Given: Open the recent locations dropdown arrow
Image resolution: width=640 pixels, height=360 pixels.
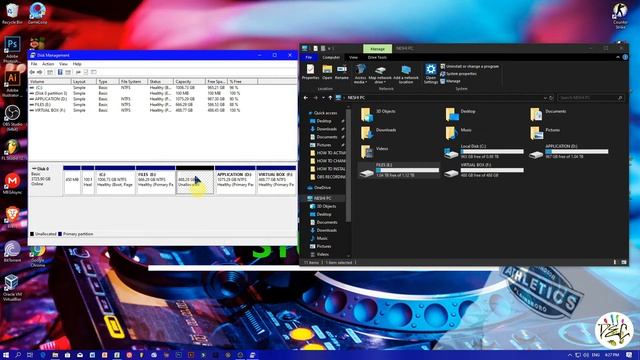Looking at the screenshot, I should click(x=323, y=98).
